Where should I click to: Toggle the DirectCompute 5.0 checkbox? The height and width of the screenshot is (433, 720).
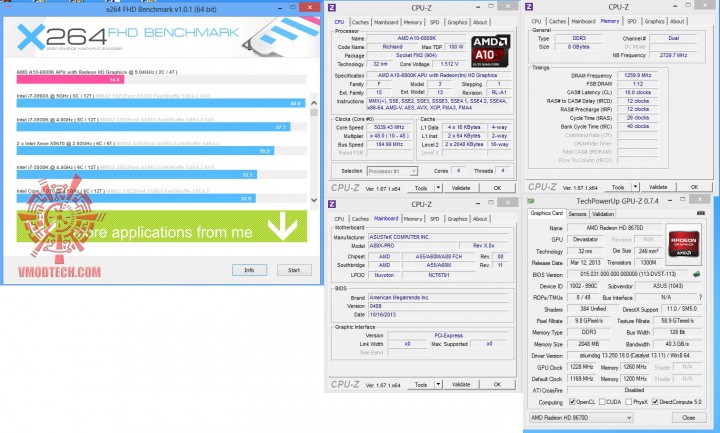(655, 402)
